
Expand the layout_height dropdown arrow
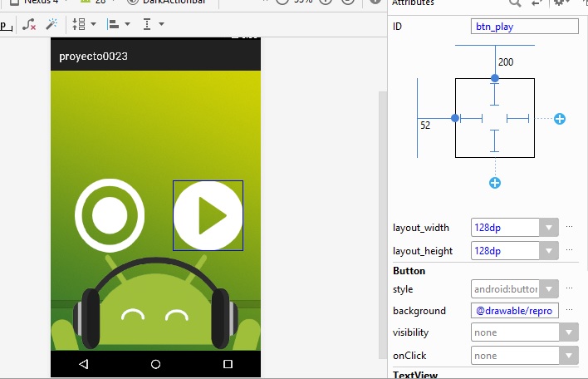pyautogui.click(x=548, y=250)
